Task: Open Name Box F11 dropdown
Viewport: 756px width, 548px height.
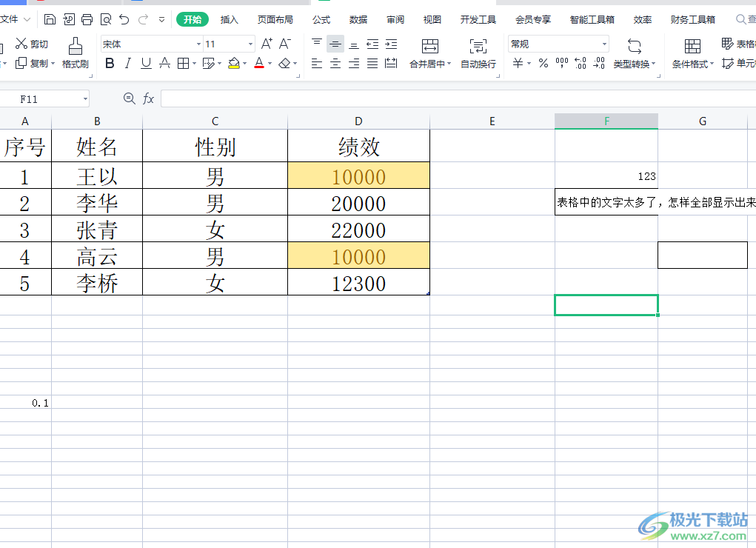Action: pos(85,99)
